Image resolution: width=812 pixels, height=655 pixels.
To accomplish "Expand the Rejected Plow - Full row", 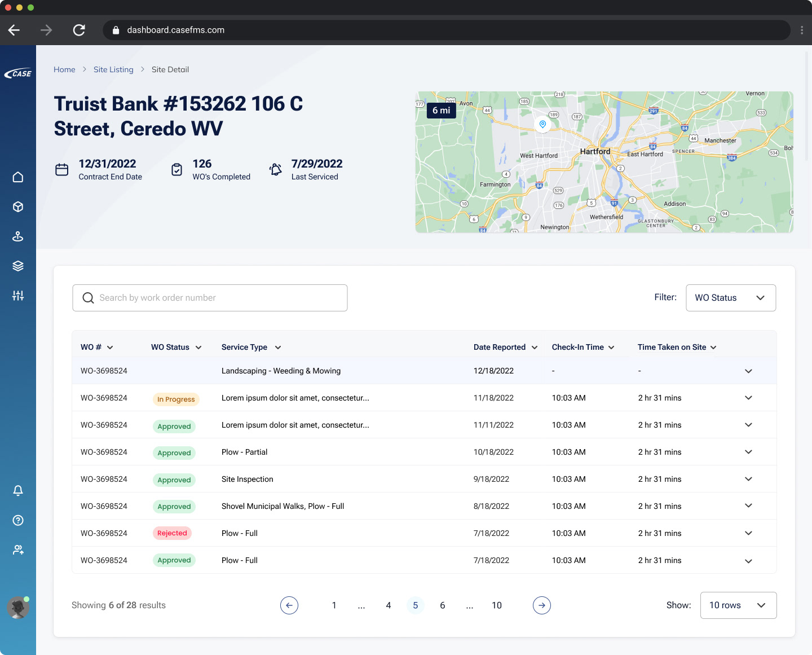I will [x=748, y=533].
